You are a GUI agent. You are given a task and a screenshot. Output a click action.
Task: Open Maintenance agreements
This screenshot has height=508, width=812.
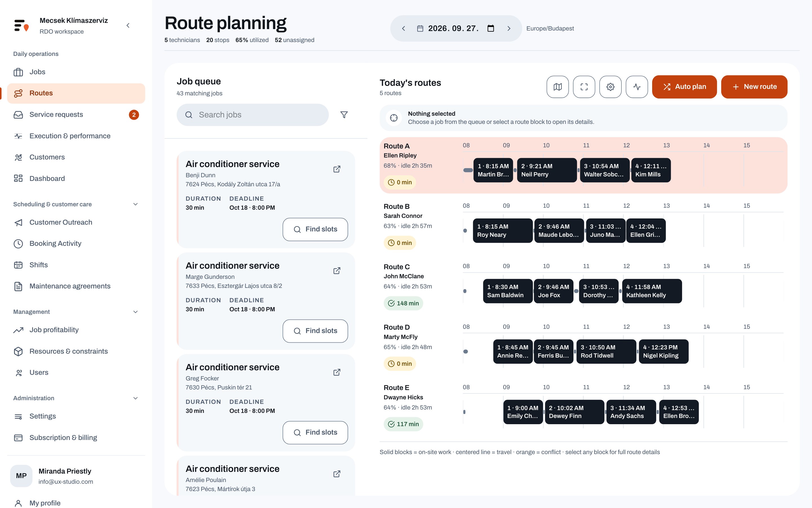coord(76,286)
